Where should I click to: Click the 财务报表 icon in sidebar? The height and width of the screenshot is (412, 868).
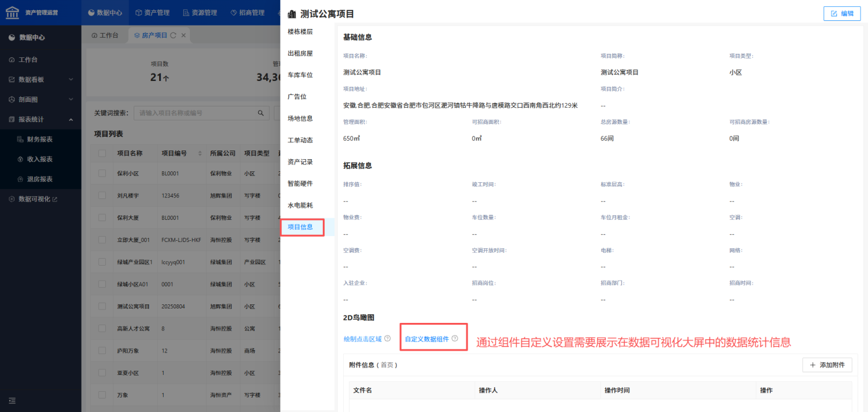pos(21,139)
